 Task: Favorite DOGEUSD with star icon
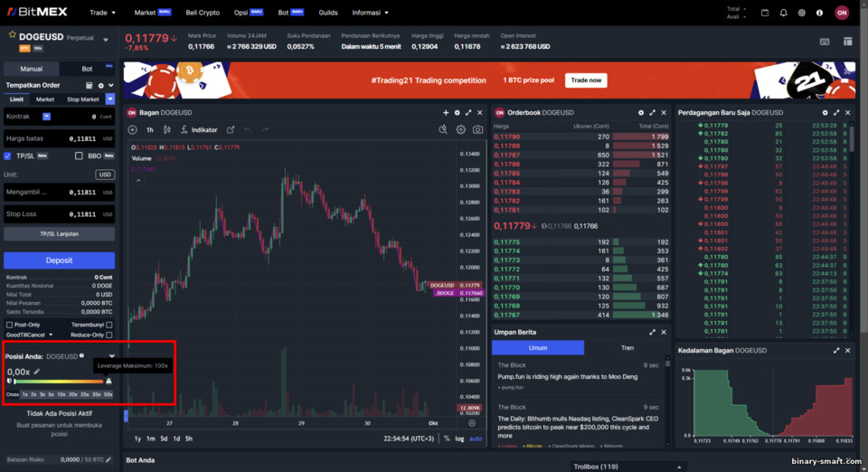click(12, 35)
